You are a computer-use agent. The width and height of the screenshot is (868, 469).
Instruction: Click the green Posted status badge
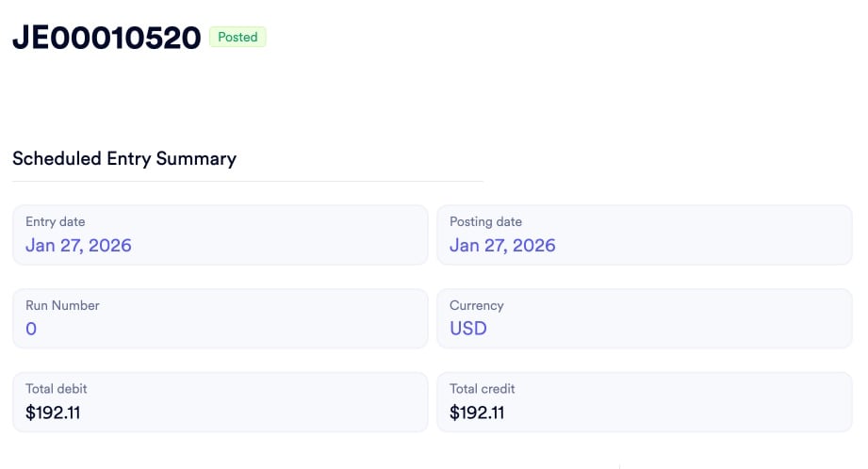[x=237, y=37]
